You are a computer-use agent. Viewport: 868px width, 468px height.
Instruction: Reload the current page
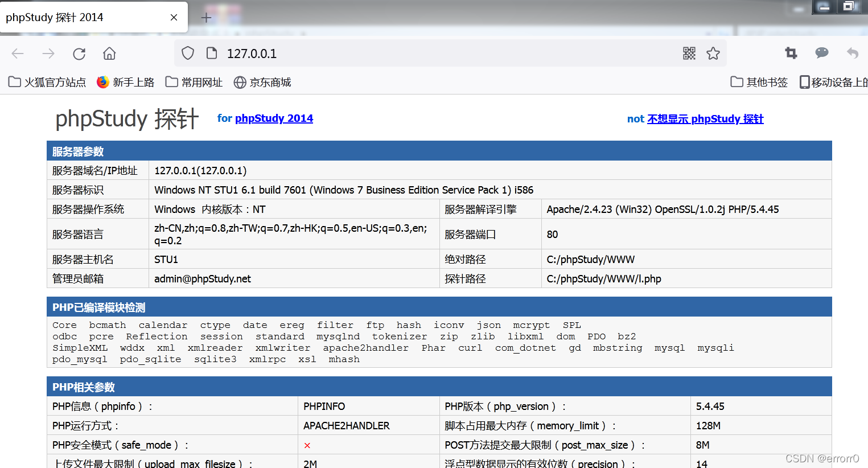pyautogui.click(x=79, y=54)
